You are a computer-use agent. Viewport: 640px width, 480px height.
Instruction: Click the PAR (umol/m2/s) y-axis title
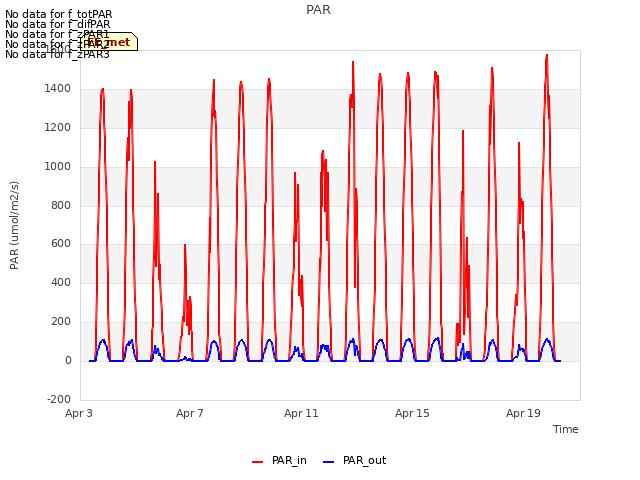pos(14,225)
